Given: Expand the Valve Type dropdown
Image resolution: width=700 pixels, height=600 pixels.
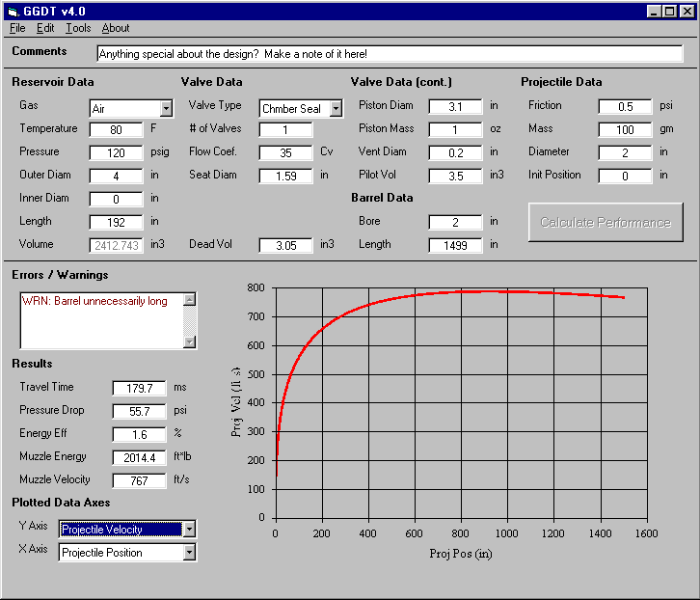Looking at the screenshot, I should (336, 109).
